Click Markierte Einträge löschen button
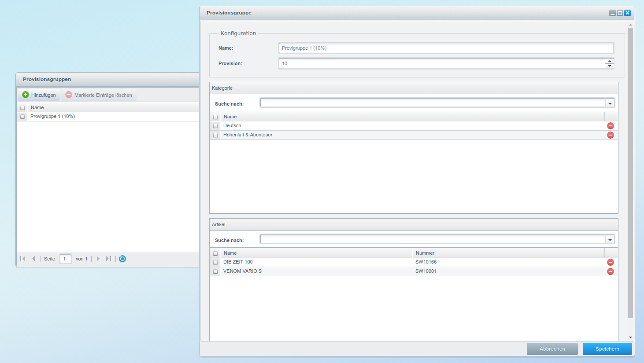Screen dimensions: 644x363 pos(99,95)
